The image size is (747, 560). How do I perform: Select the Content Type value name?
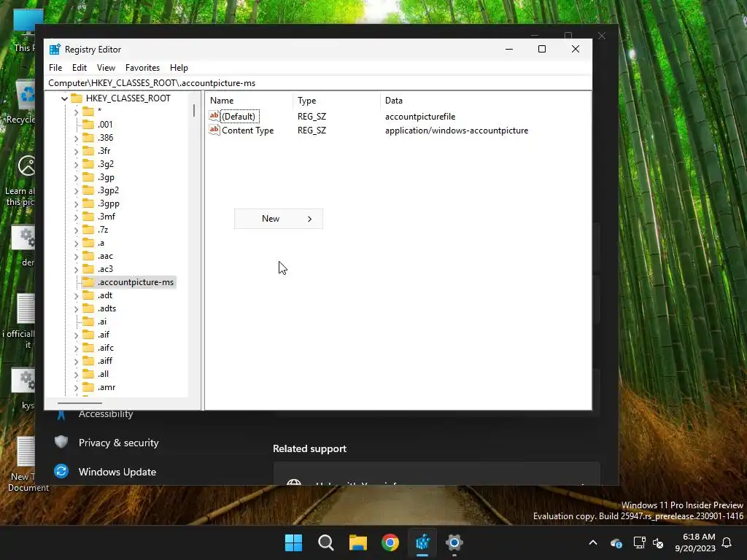(x=248, y=131)
